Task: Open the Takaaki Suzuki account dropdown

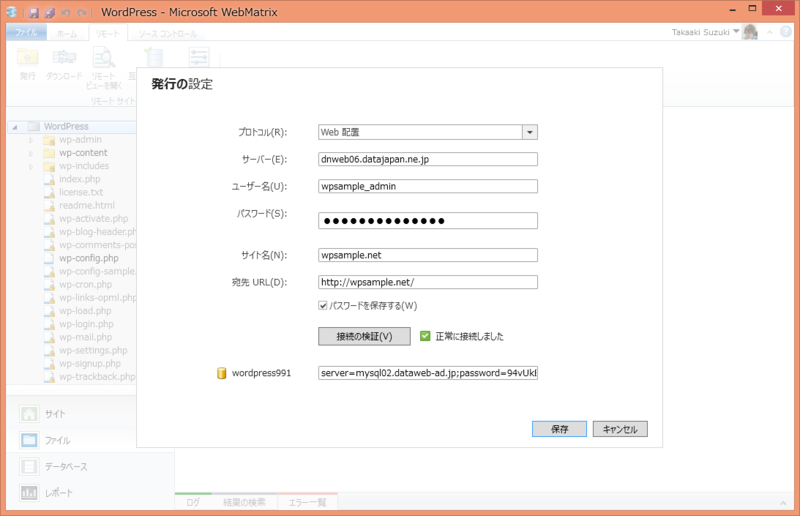Action: tap(736, 32)
